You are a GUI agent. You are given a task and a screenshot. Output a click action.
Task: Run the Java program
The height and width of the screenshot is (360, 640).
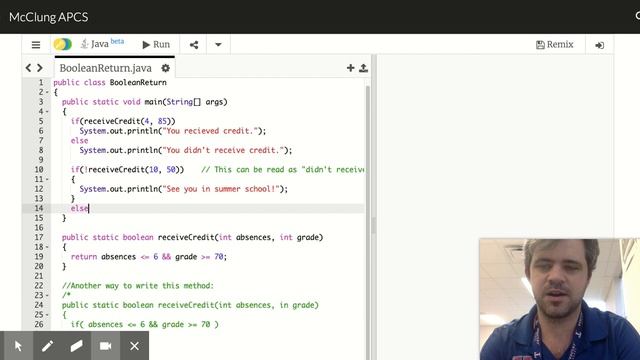(x=156, y=44)
